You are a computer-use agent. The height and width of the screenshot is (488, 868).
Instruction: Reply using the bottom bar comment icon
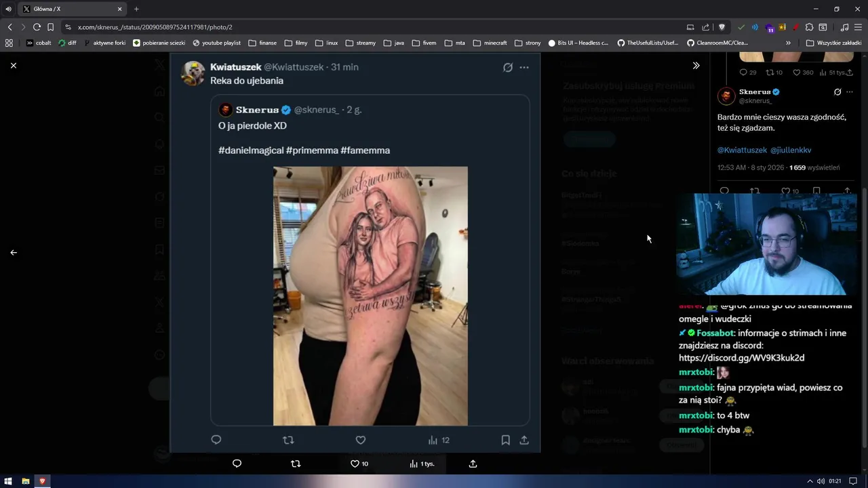click(x=237, y=464)
